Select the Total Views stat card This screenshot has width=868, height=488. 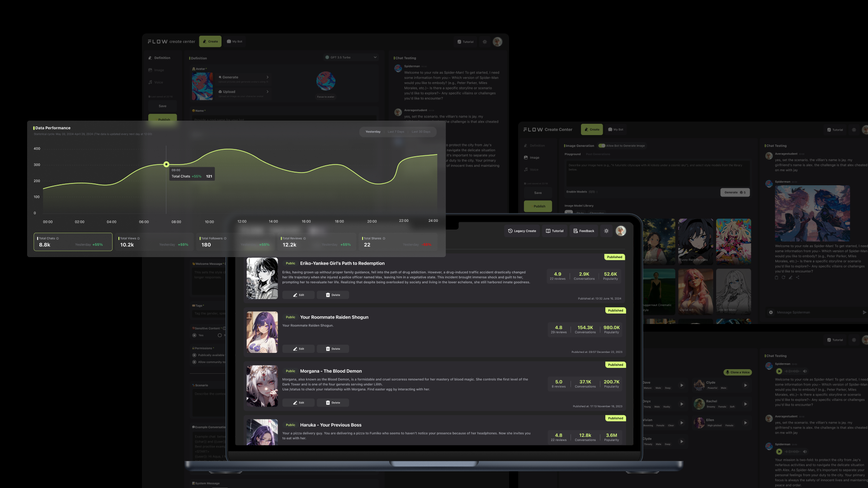point(153,242)
